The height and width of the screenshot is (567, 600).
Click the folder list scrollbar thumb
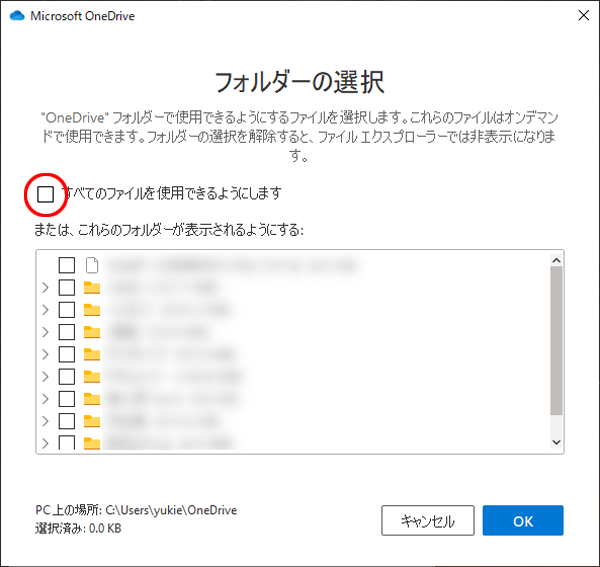coord(556,341)
